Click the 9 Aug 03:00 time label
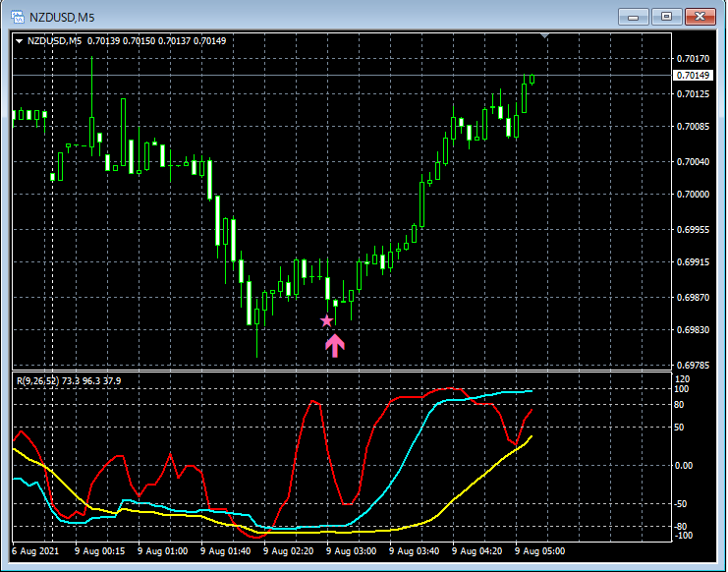Image resolution: width=728 pixels, height=572 pixels. coord(351,551)
